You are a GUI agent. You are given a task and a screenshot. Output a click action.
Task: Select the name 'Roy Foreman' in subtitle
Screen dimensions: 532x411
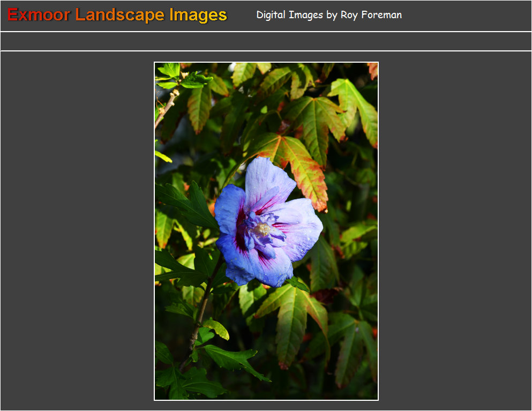(x=371, y=15)
